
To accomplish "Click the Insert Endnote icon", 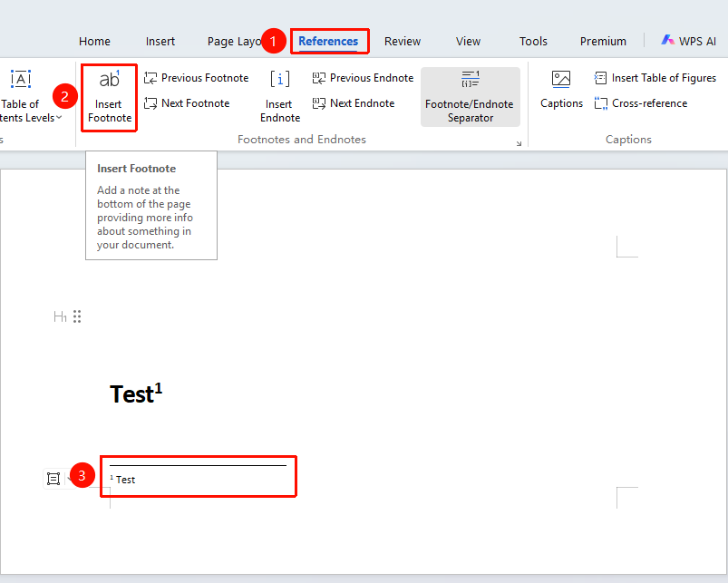I will (280, 97).
